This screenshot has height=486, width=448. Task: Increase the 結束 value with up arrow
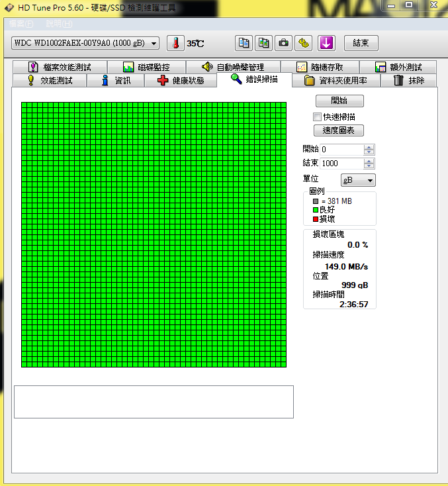click(x=369, y=161)
